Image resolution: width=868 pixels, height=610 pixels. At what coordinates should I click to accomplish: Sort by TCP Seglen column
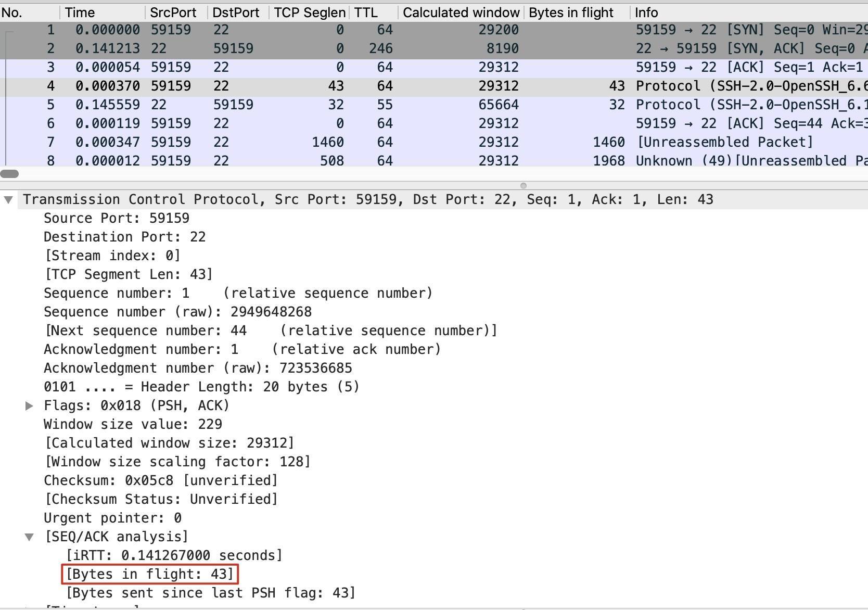tap(309, 12)
